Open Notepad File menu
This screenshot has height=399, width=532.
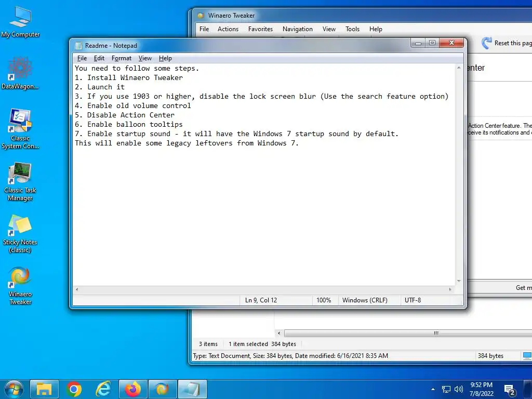coord(82,58)
